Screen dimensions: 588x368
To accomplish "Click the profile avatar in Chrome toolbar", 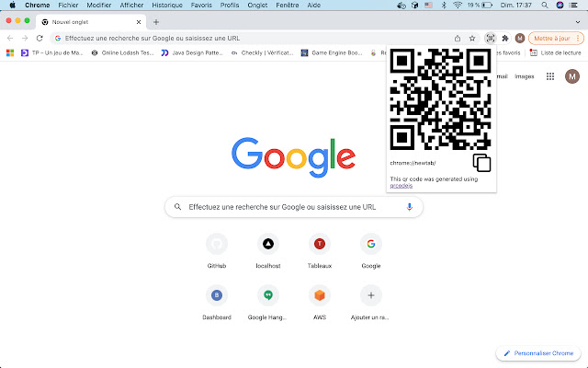I will (x=520, y=39).
